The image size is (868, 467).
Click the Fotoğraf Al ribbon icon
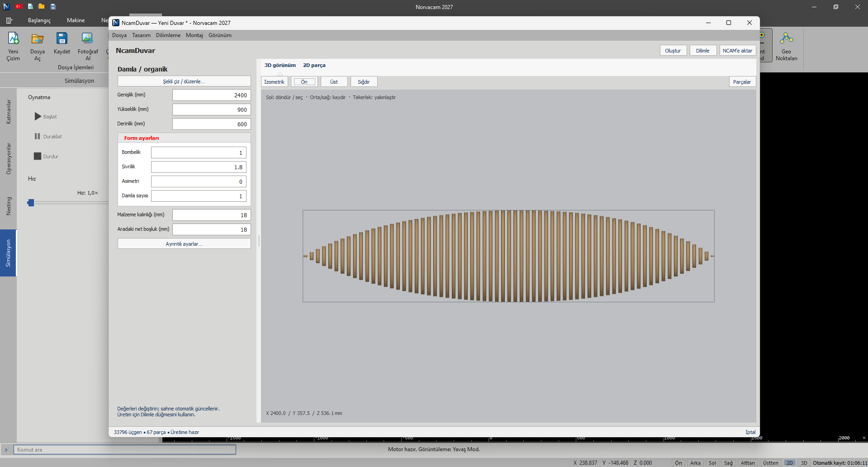pos(88,46)
